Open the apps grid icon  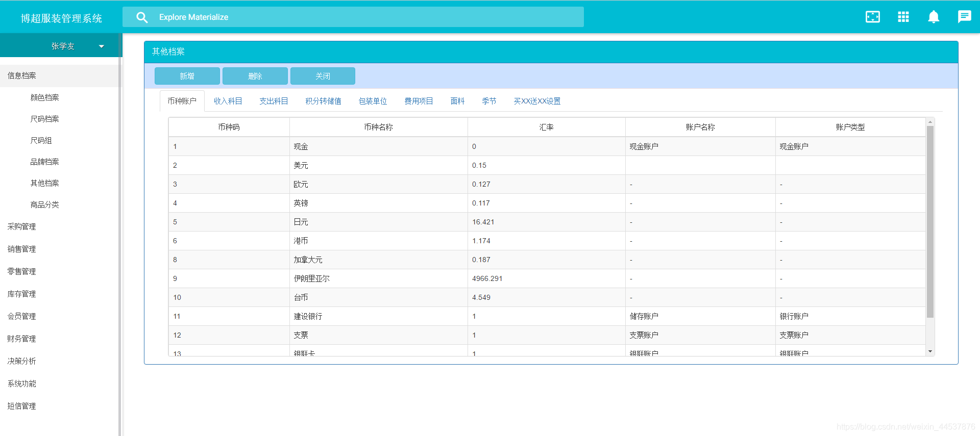click(x=903, y=17)
